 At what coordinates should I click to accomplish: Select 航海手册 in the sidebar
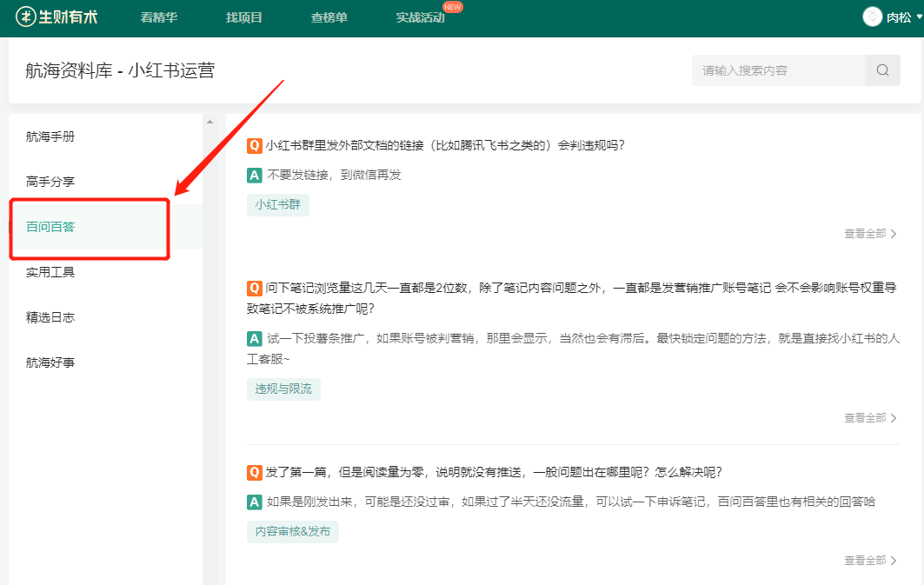(x=50, y=136)
